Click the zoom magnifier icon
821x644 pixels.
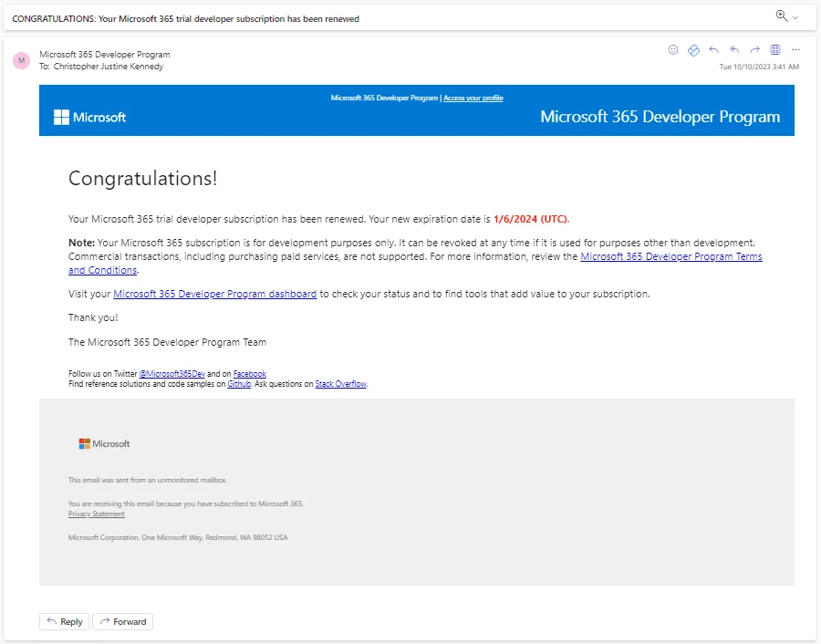tap(781, 16)
